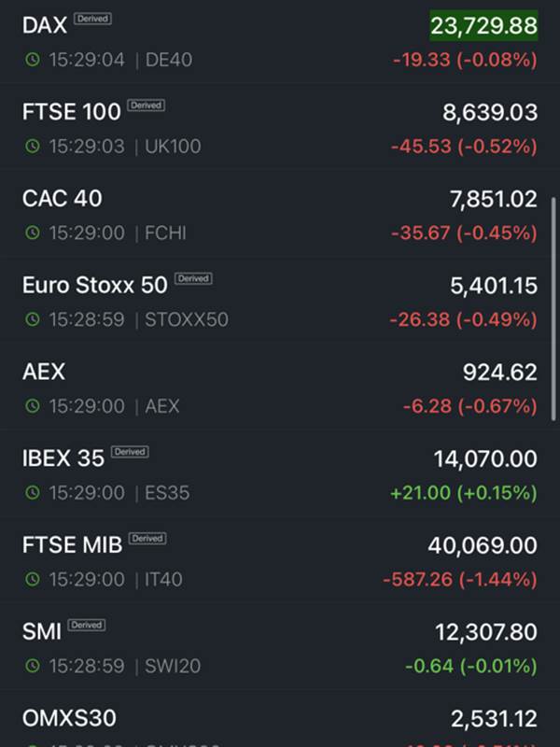Click the Derived tag beside Euro Stoxx 50
Screen dimensions: 560x747
(193, 278)
